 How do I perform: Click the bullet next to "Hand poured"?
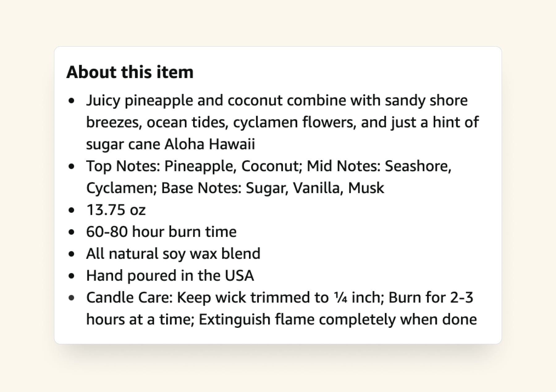(72, 276)
